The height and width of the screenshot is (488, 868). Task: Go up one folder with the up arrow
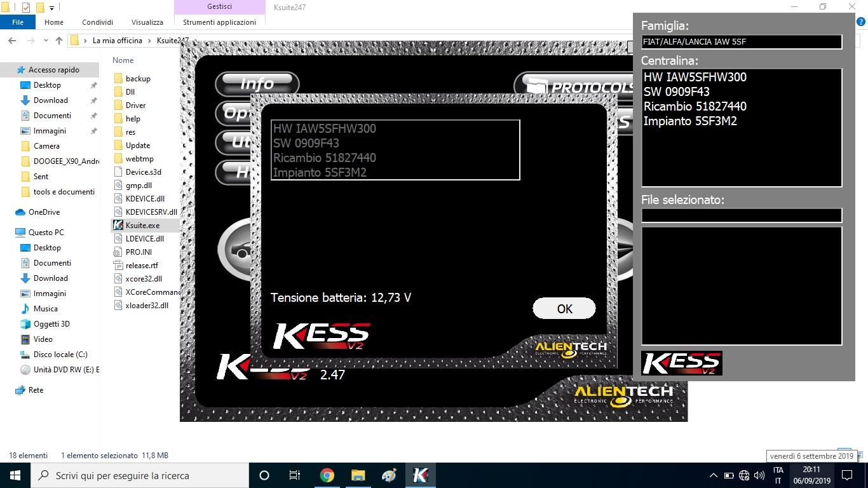tap(59, 41)
